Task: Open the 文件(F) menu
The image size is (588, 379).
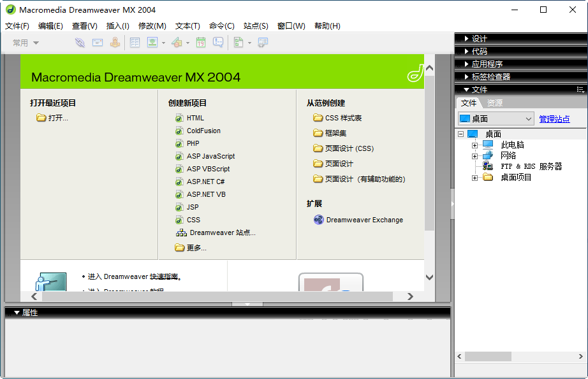Action: pyautogui.click(x=17, y=26)
